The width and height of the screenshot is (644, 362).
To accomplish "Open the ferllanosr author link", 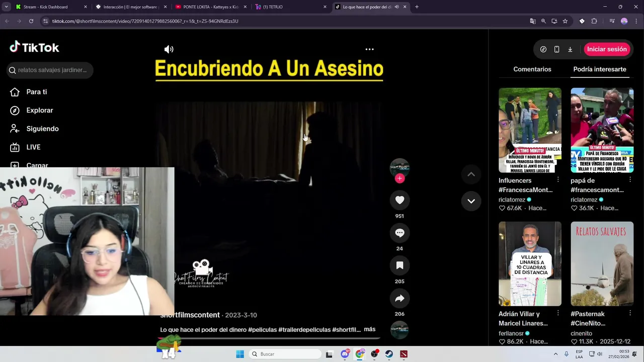I will (511, 333).
